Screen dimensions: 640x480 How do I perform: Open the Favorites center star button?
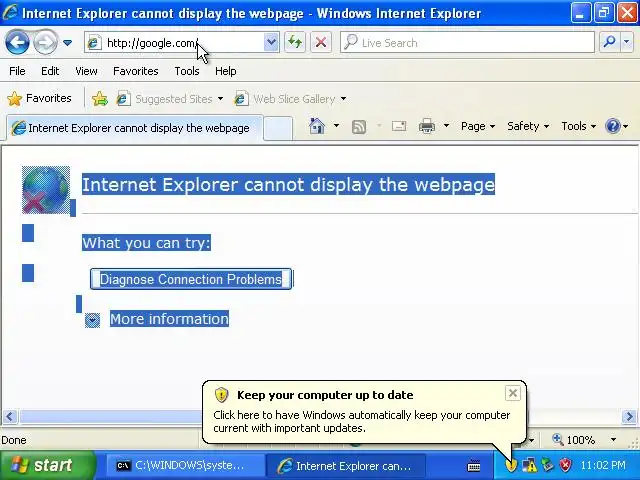[x=39, y=98]
